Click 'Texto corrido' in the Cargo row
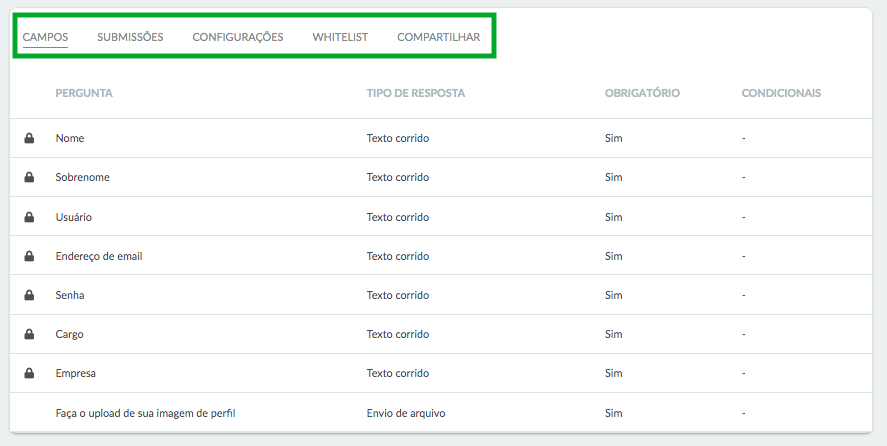Screen dimensions: 887x446 click(398, 334)
